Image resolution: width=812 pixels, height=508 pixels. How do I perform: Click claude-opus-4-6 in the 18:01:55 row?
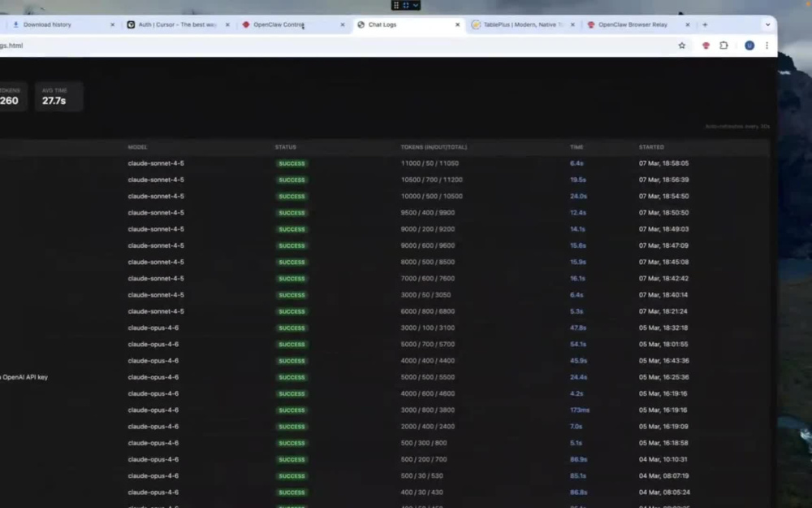coord(153,344)
